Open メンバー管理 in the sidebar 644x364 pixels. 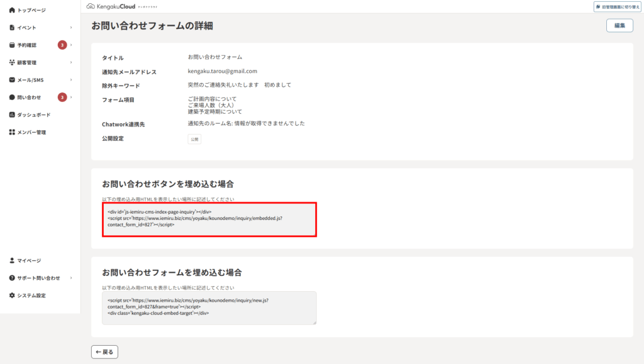31,132
